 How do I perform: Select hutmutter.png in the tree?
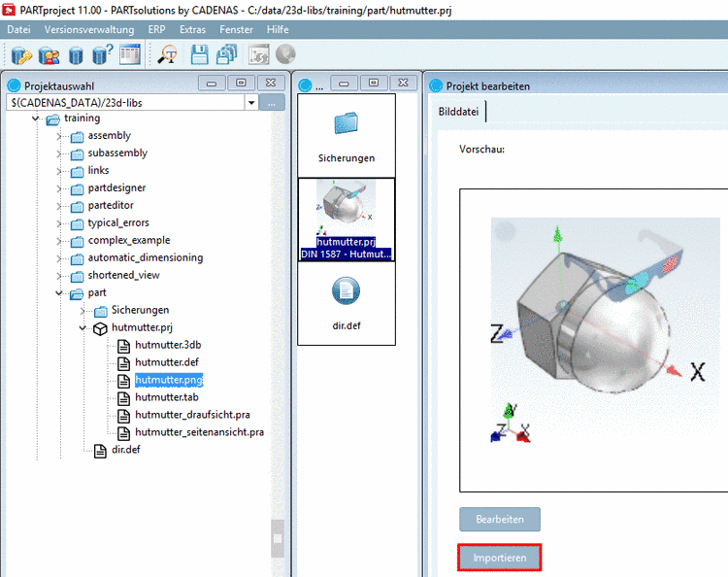pos(169,380)
